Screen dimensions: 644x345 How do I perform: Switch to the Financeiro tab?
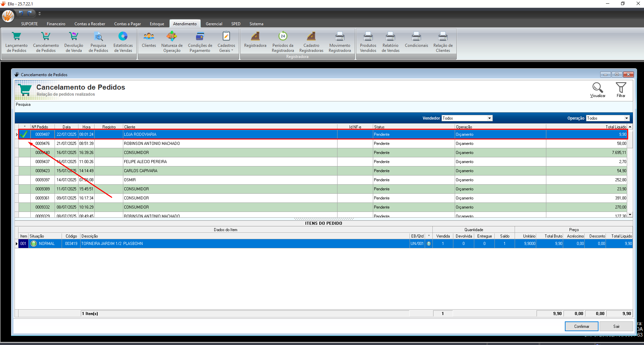click(x=56, y=24)
